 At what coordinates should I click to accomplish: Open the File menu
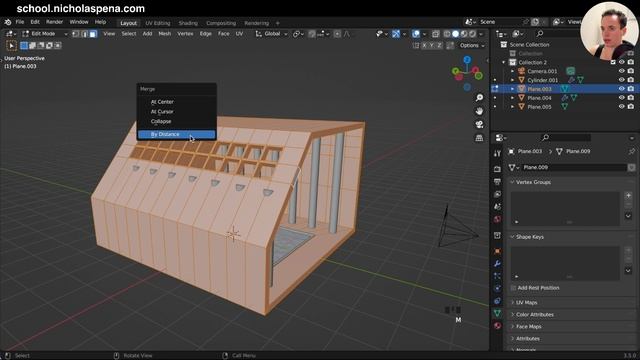point(20,22)
